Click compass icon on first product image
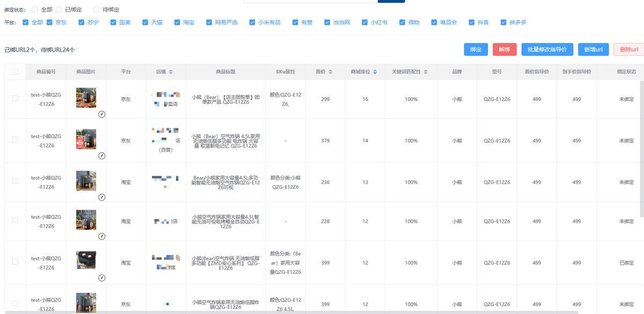644x314 pixels. [x=101, y=114]
